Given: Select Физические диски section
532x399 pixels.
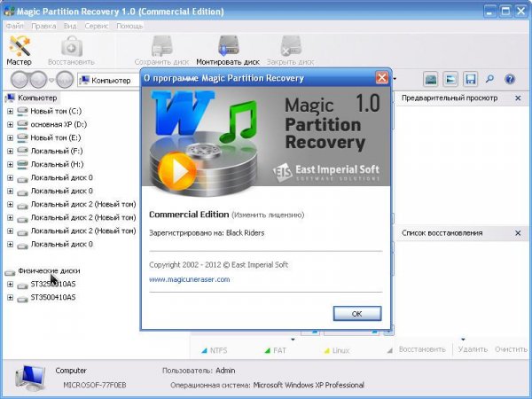Looking at the screenshot, I should 49,270.
